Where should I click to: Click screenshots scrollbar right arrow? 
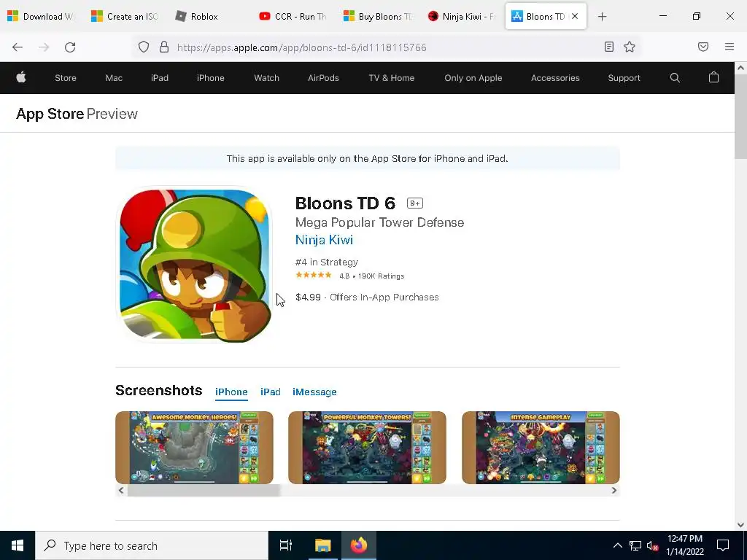[x=614, y=491]
